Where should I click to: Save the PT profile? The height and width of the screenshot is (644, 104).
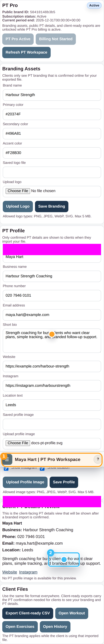pos(64,482)
